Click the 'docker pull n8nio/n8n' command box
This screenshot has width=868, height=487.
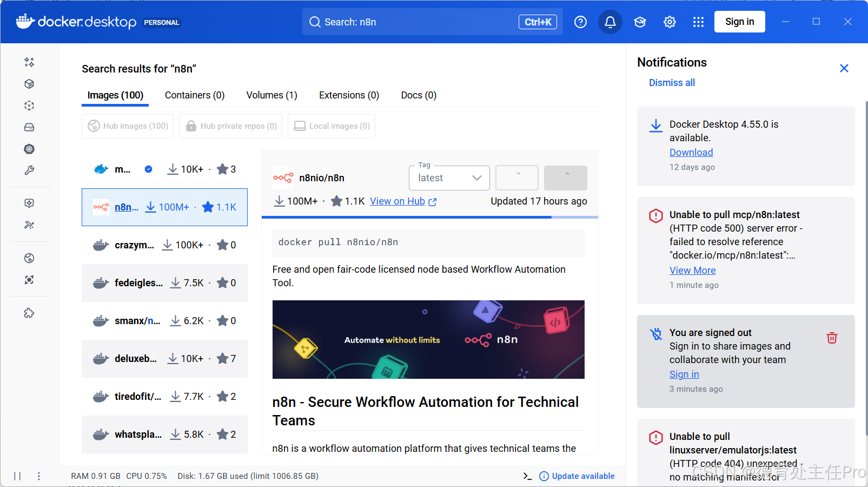coord(428,242)
